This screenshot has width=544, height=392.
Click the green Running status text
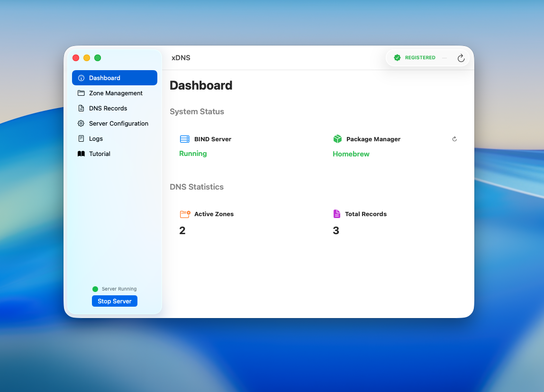[x=193, y=154]
